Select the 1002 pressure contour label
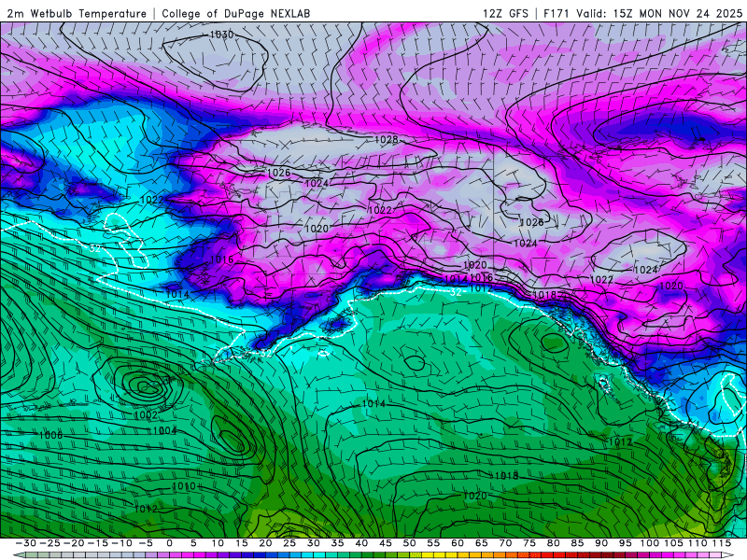 pyautogui.click(x=146, y=415)
